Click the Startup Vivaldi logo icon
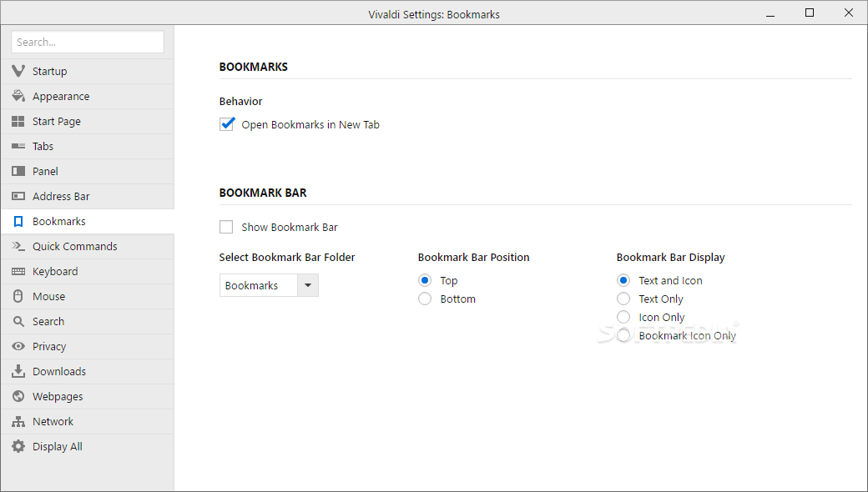 [18, 71]
